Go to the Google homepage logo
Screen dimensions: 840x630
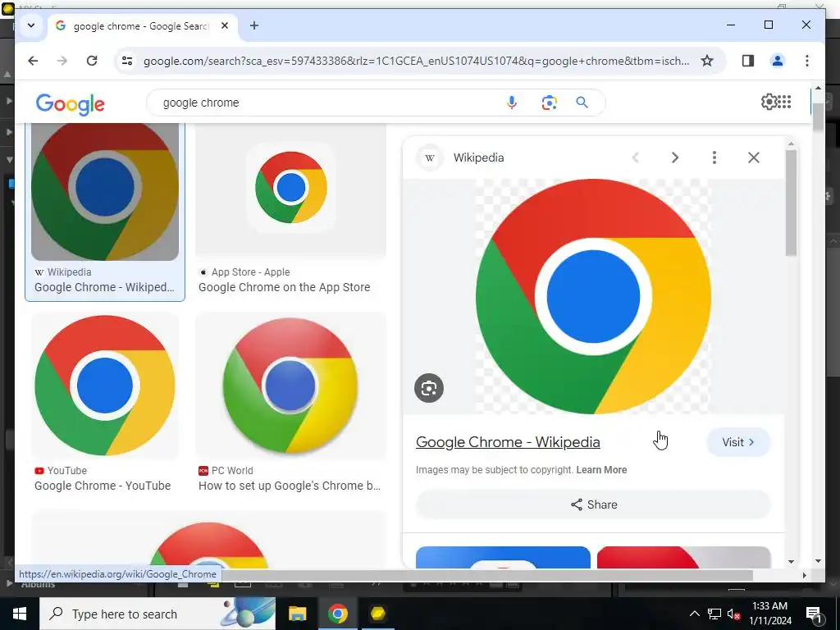(71, 104)
